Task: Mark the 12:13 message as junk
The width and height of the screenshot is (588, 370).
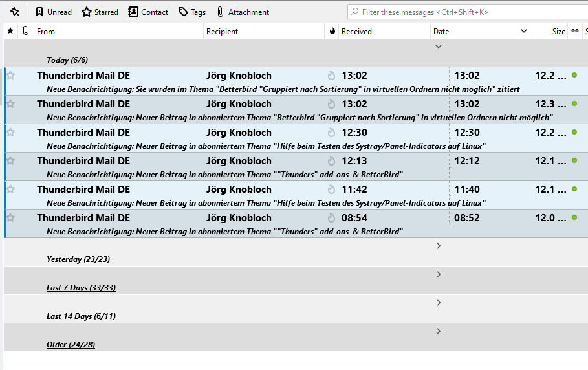Action: click(331, 161)
